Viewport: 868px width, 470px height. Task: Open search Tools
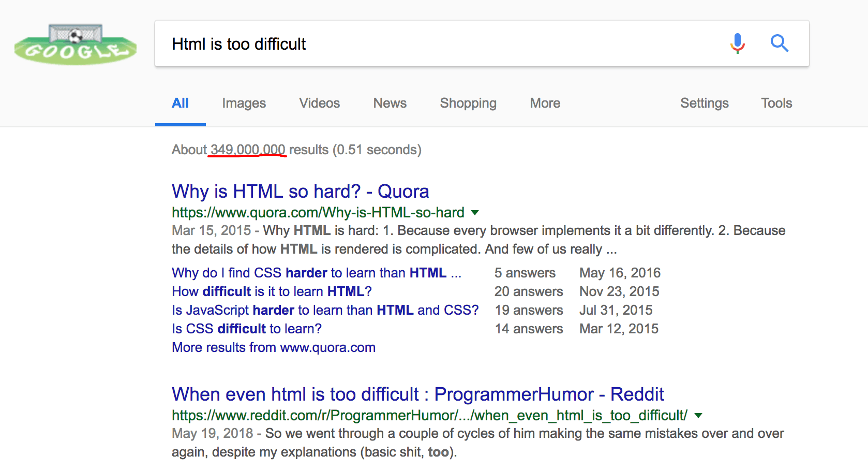(776, 103)
